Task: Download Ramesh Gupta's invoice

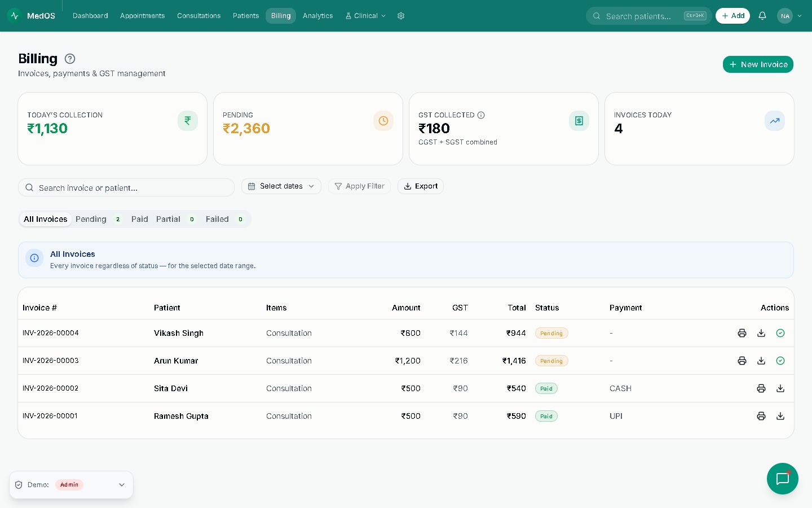Action: (x=780, y=416)
